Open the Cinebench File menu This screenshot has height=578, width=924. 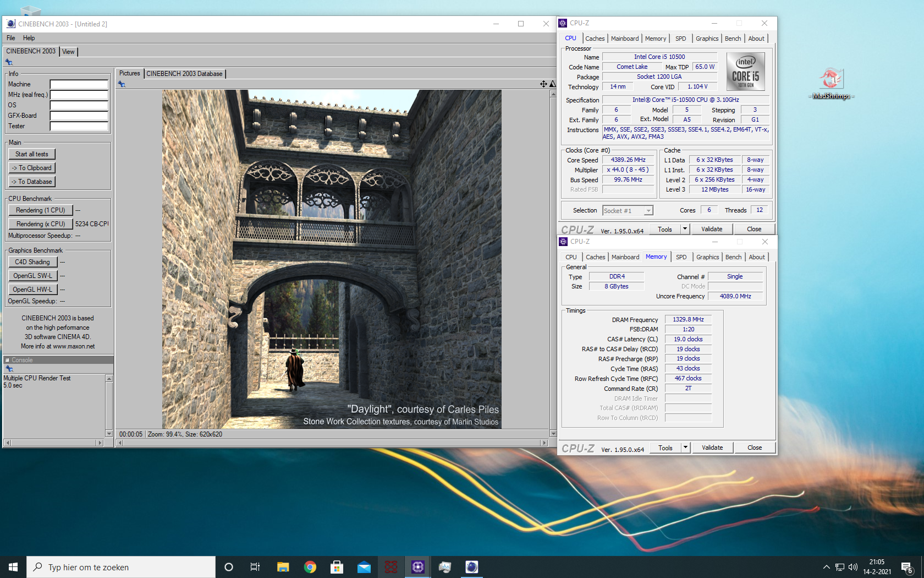(11, 38)
